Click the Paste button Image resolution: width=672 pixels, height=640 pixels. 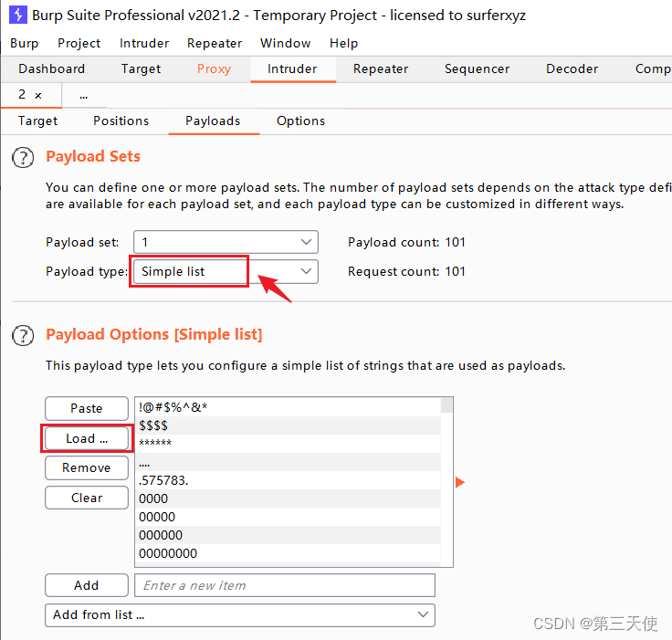(87, 408)
